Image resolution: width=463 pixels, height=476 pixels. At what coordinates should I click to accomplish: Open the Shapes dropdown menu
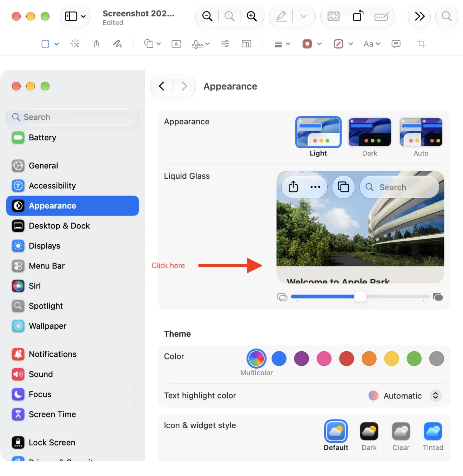coord(152,44)
